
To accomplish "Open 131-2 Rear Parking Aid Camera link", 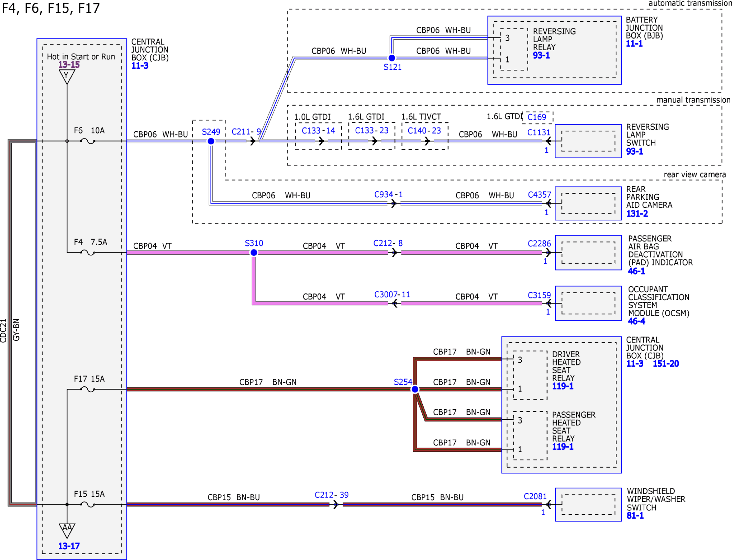I will click(637, 213).
